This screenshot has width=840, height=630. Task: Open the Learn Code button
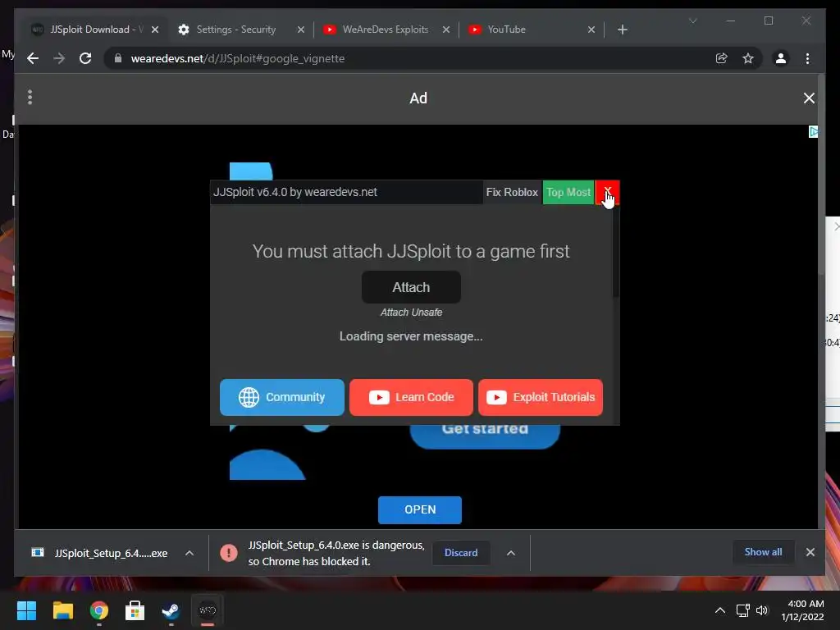411,397
